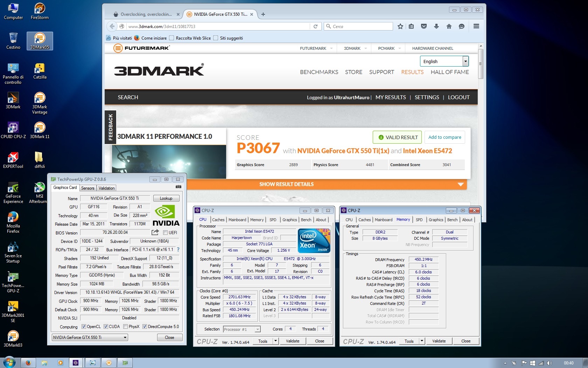The width and height of the screenshot is (588, 368).
Task: Open the Catzilla desktop shortcut
Action: pos(40,70)
